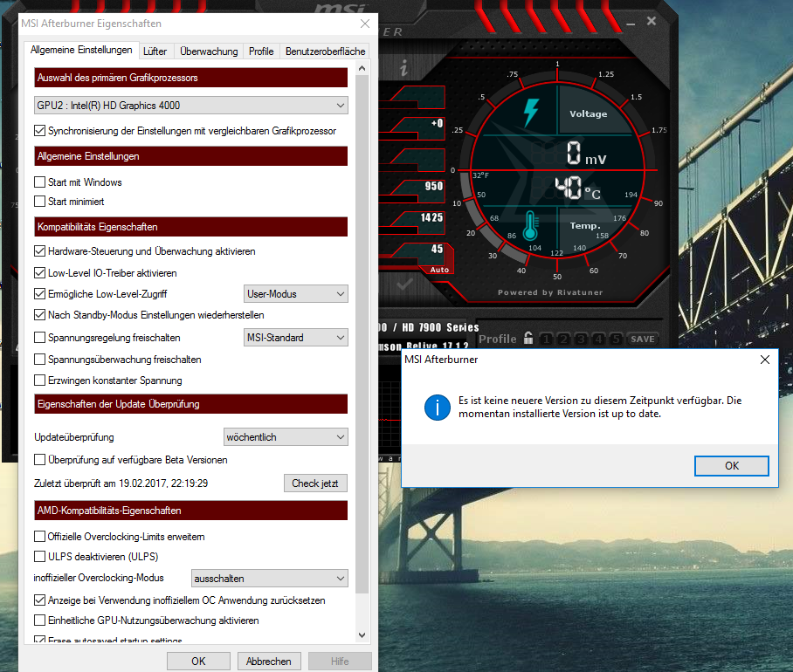The width and height of the screenshot is (793, 672).
Task: Select profile slot 4
Action: [598, 339]
